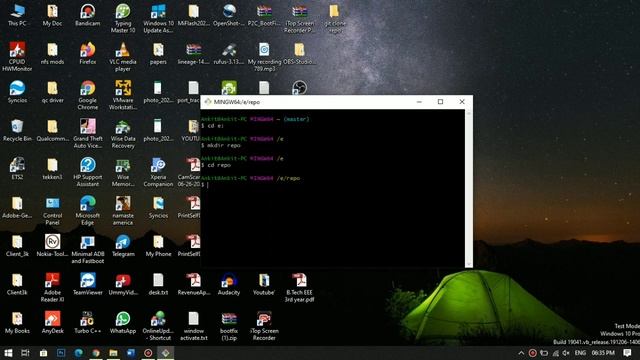Toggle the volume icon in tray
The image size is (640, 360).
coord(566,353)
